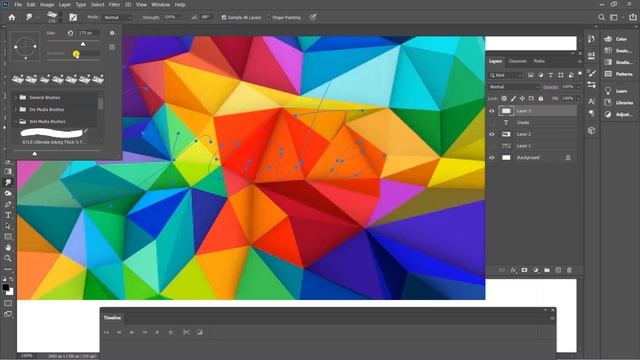Open layer filter Kind dropdown

506,75
